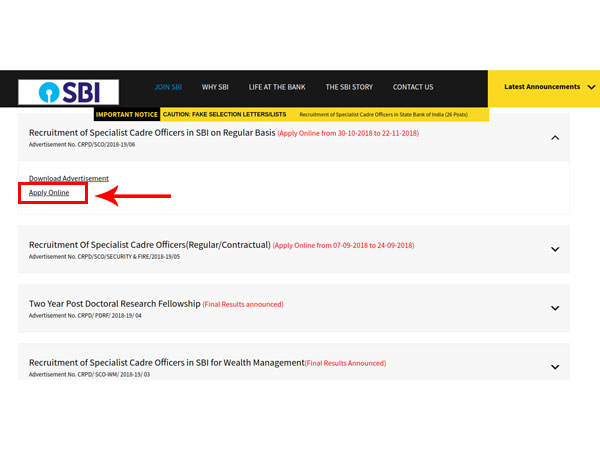The height and width of the screenshot is (450, 600).
Task: Click the red Apply Online 07-09-2018 to 24-09-2018 text
Action: pos(343,246)
